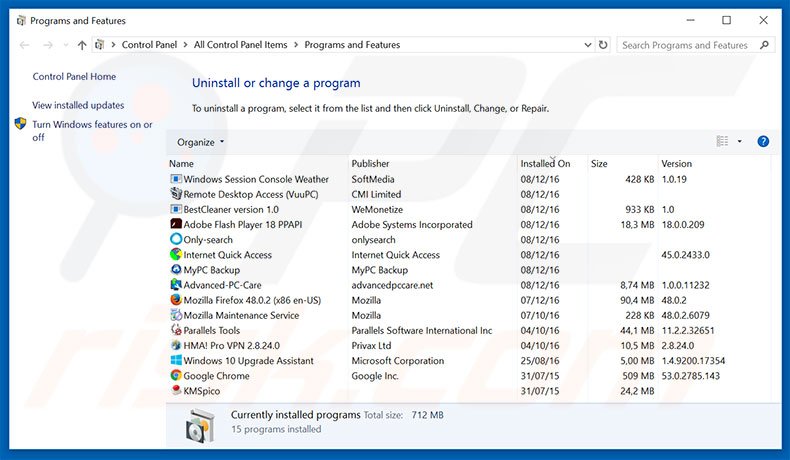Click the back navigation arrow
The width and height of the screenshot is (790, 460).
24,45
